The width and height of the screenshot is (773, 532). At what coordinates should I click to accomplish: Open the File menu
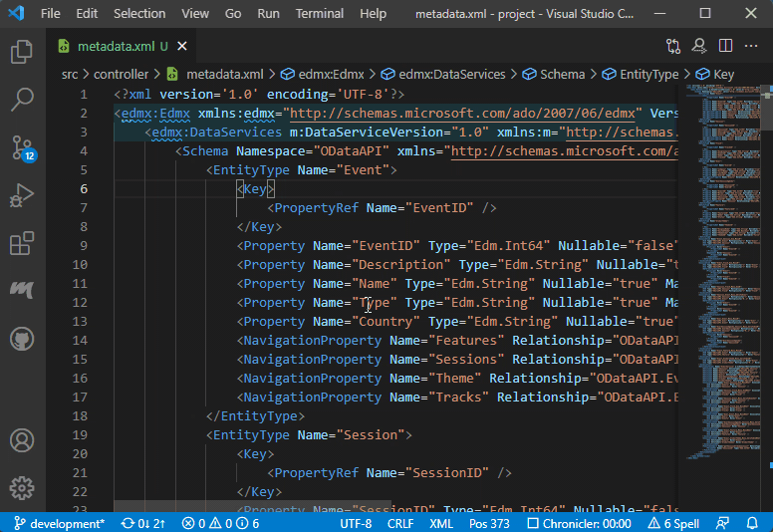point(50,13)
